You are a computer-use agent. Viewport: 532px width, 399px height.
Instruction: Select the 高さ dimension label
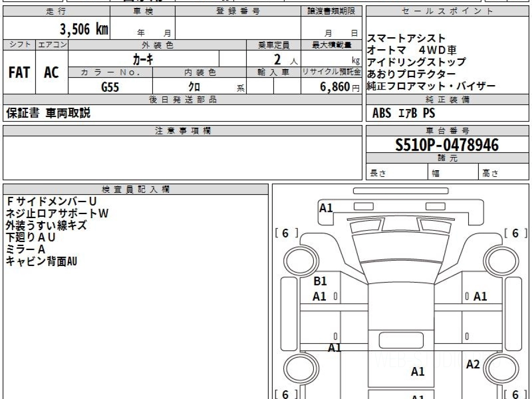pyautogui.click(x=491, y=173)
